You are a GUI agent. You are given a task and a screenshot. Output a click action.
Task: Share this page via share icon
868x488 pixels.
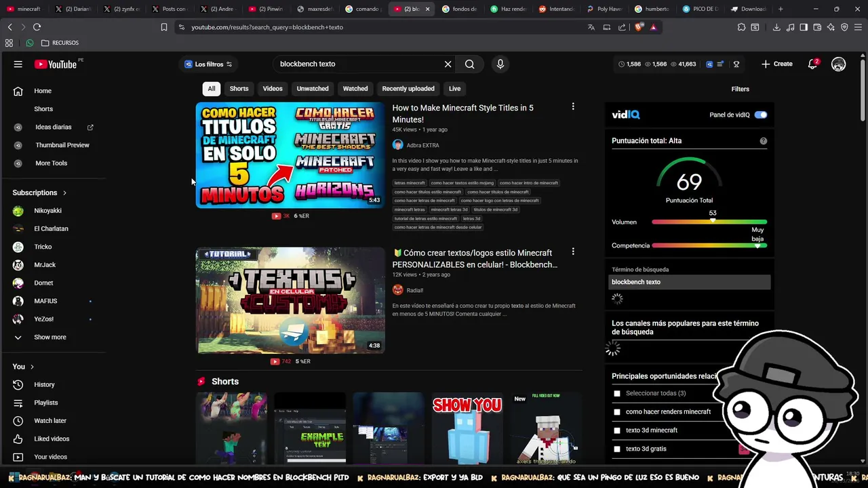[x=622, y=27]
